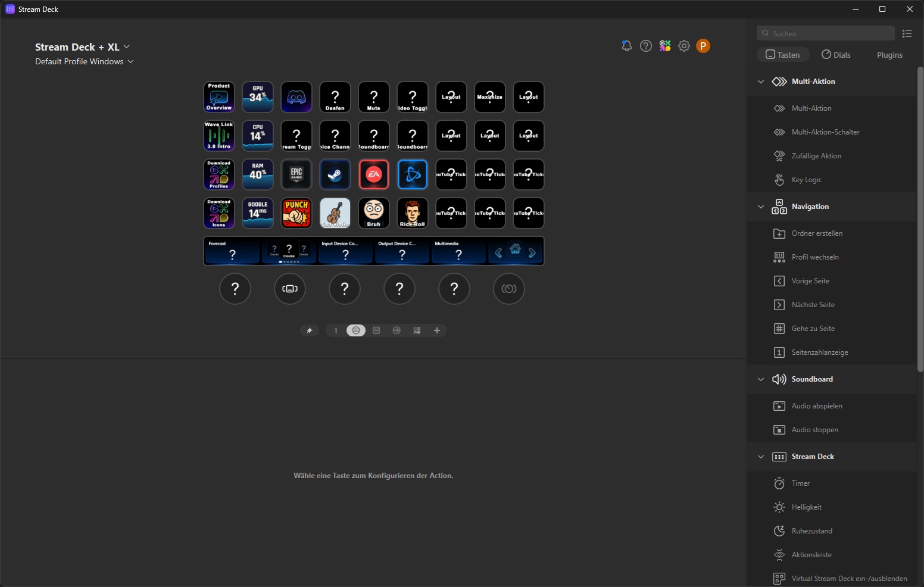The height and width of the screenshot is (587, 924).
Task: Select the EA app key
Action: (373, 174)
